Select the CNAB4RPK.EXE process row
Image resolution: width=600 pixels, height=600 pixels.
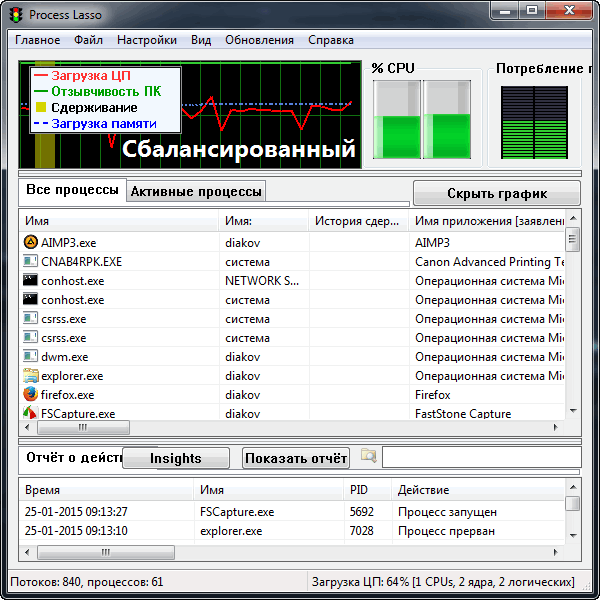292,262
